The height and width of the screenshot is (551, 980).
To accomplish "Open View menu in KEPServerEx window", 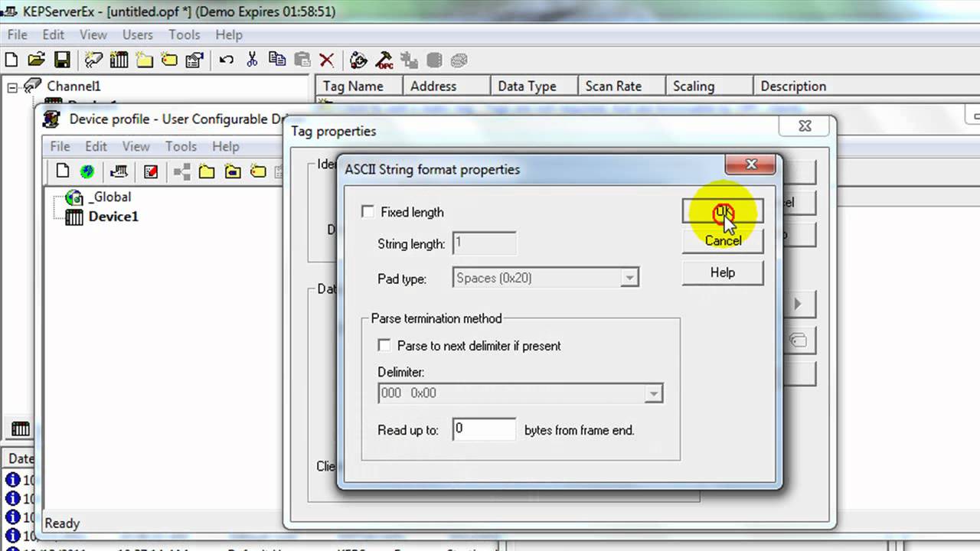I will [93, 34].
